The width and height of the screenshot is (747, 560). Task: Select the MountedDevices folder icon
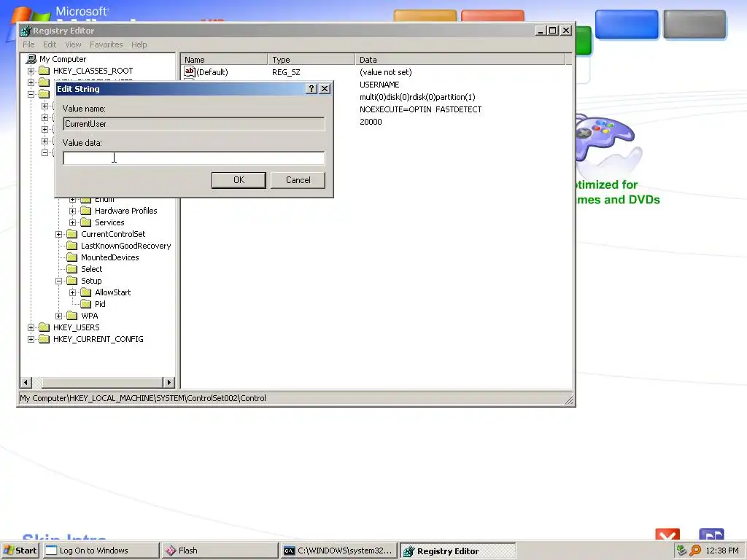72,257
